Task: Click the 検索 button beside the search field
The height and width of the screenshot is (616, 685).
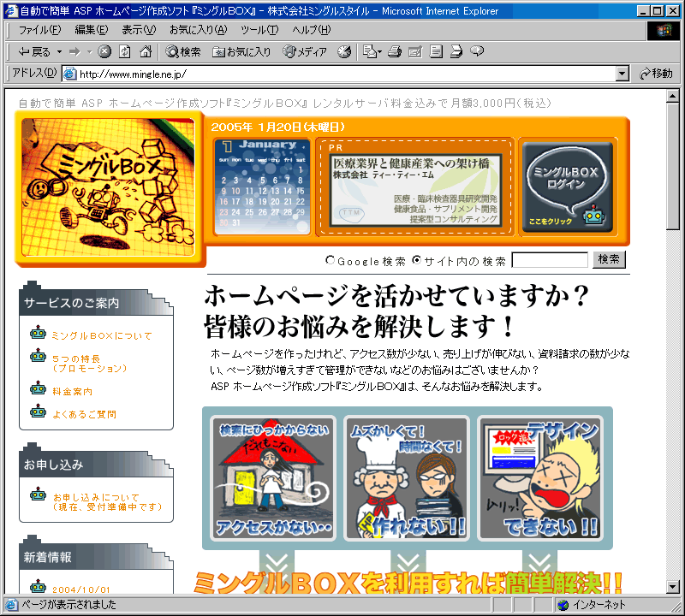Action: (x=609, y=260)
